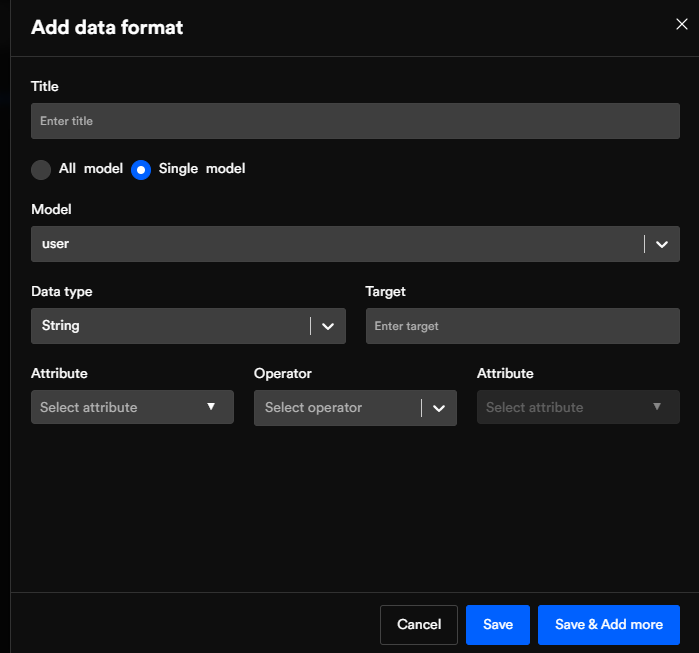This screenshot has width=699, height=653.
Task: Open the Data type dropdown showing String
Action: pyautogui.click(x=188, y=326)
